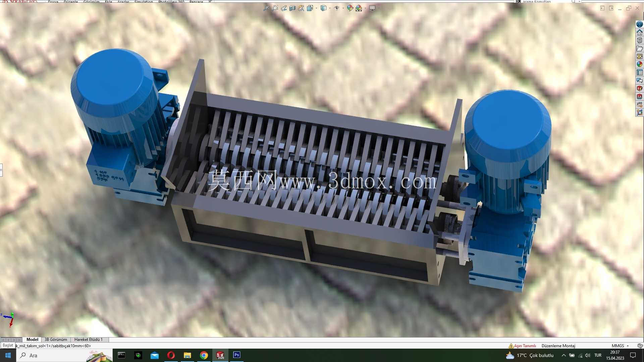Open the Mail taskbar icon
This screenshot has width=644, height=362.
[x=155, y=355]
